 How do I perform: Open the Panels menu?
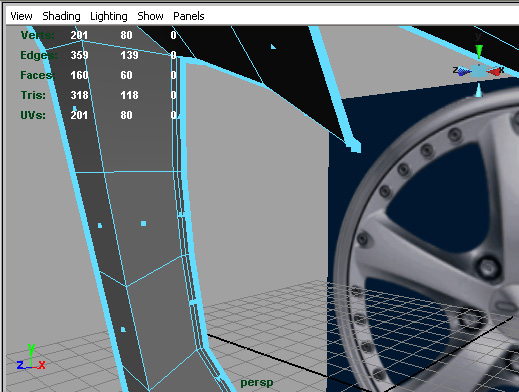[x=189, y=16]
